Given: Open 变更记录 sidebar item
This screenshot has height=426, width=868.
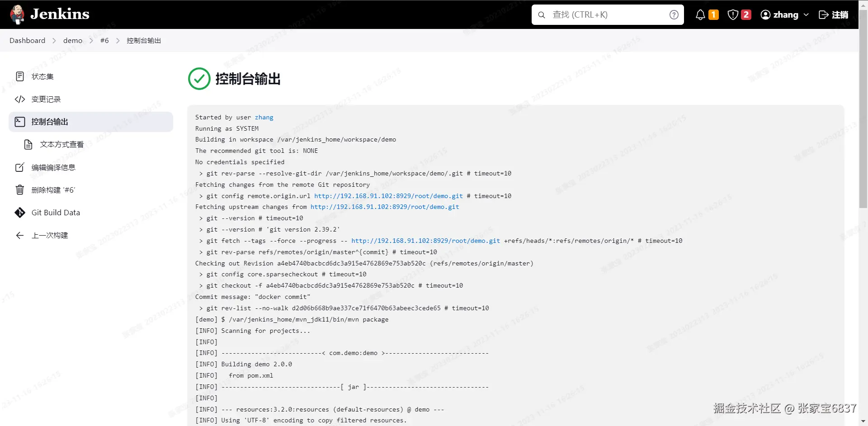Looking at the screenshot, I should 91,99.
